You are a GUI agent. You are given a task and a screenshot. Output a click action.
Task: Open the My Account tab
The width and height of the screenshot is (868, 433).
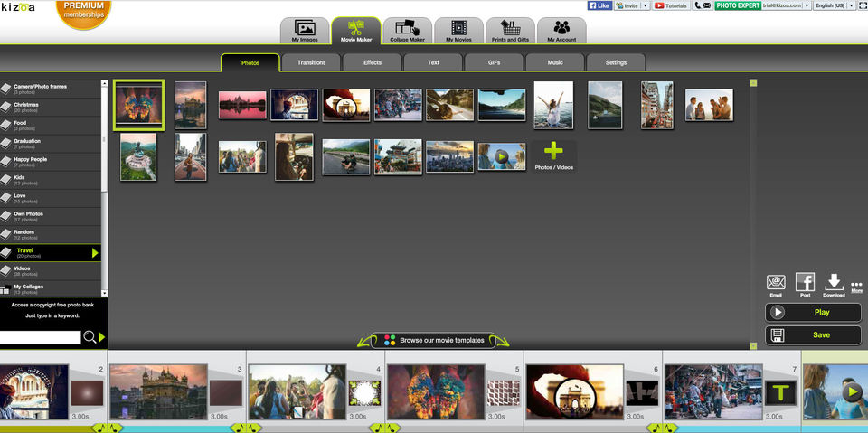click(561, 31)
